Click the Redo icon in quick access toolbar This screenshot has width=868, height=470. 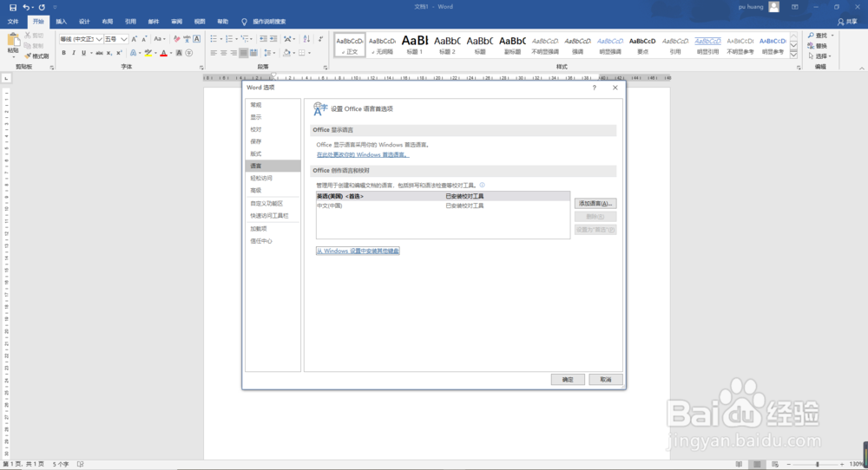point(42,7)
